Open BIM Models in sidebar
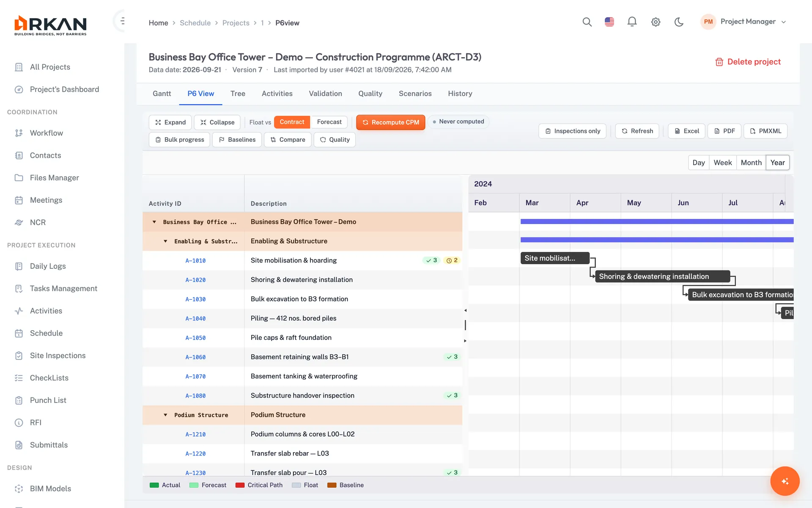This screenshot has height=508, width=812. pos(50,489)
